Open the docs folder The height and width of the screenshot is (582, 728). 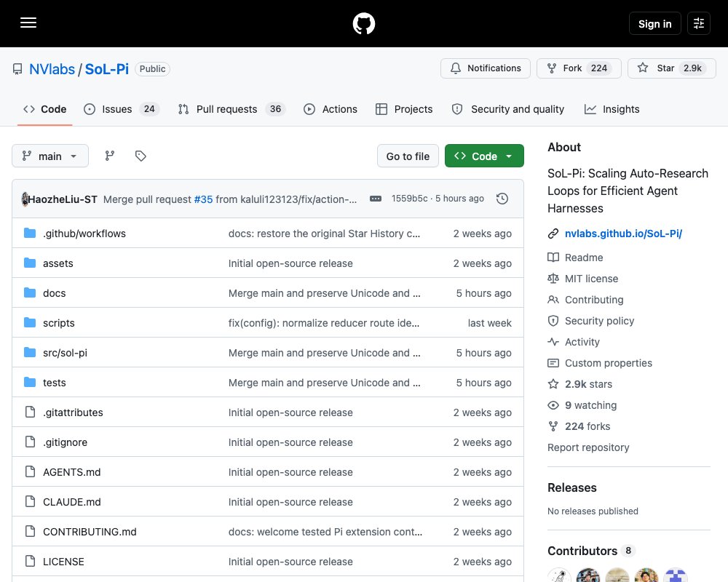tap(55, 293)
